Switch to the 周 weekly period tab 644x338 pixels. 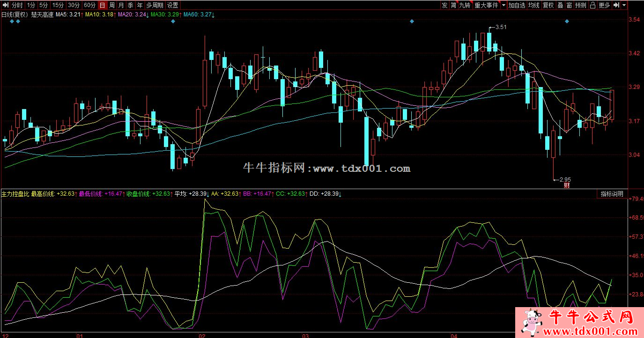pos(111,5)
